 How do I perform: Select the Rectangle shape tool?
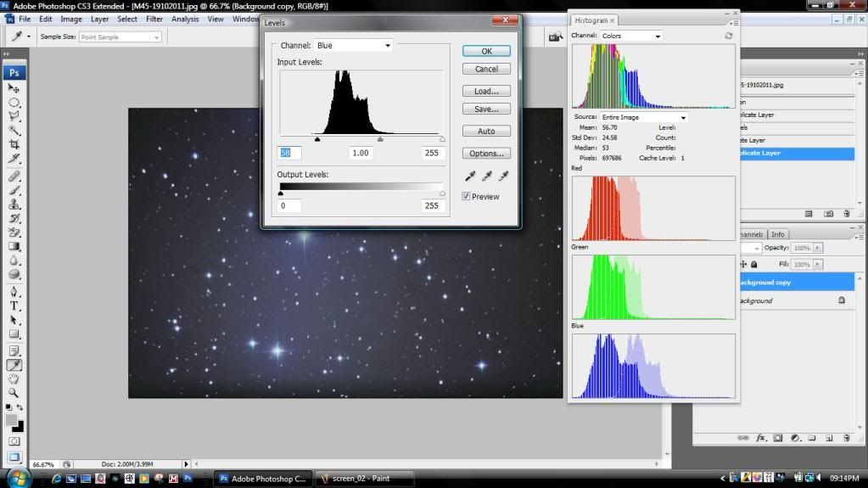tap(14, 334)
